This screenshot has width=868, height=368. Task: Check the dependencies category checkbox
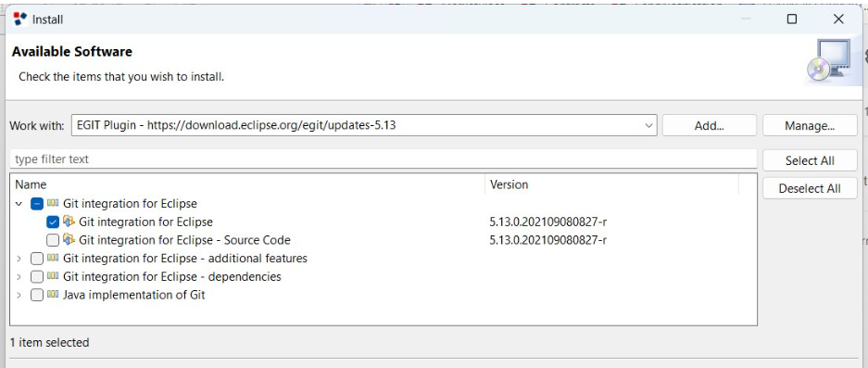point(36,276)
